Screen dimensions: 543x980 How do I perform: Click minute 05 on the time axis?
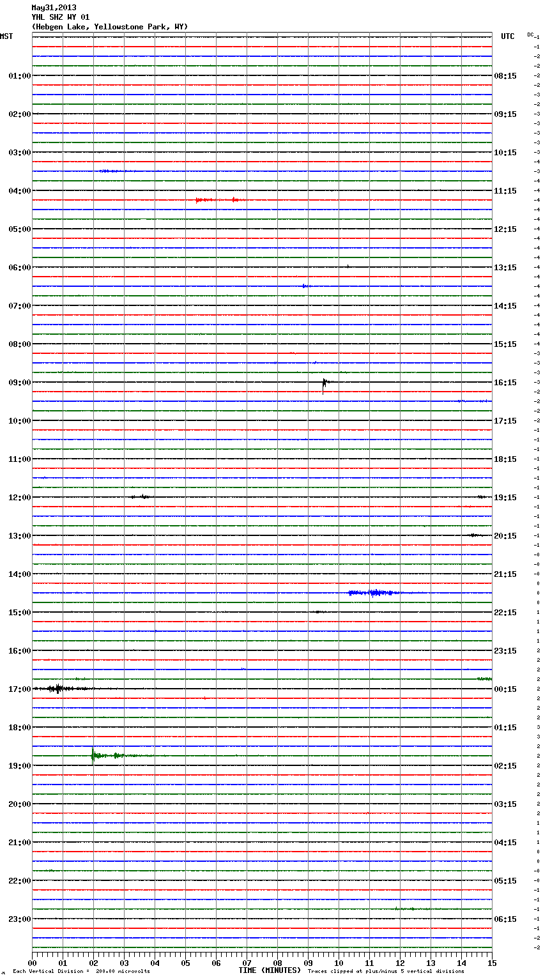(x=185, y=963)
